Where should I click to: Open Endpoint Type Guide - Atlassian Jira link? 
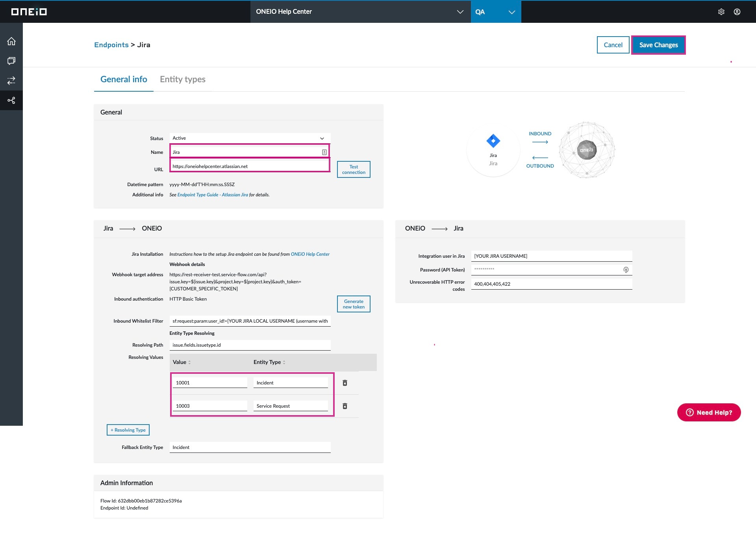[213, 195]
